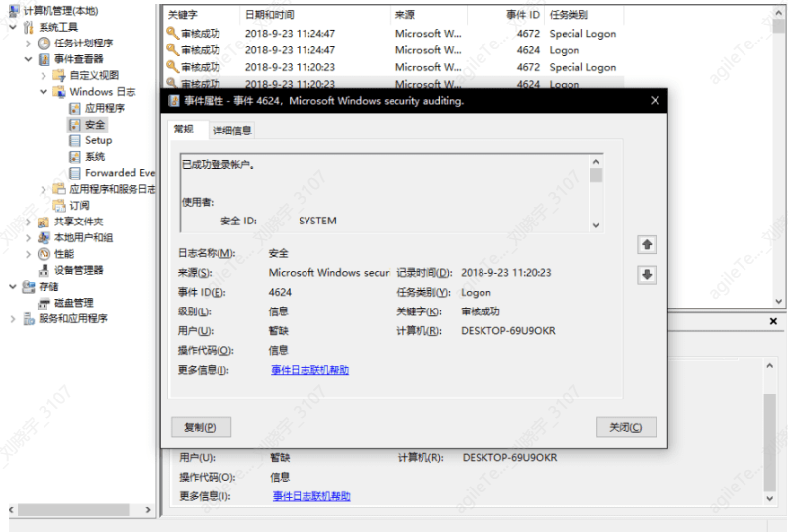Collapse the 存储 node
Image resolution: width=788 pixels, height=532 pixels.
13,287
